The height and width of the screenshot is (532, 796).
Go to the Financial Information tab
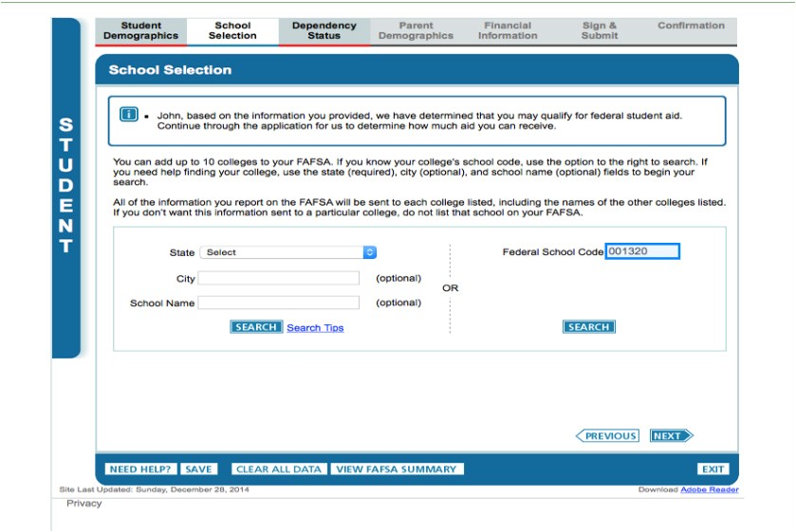coord(508,30)
